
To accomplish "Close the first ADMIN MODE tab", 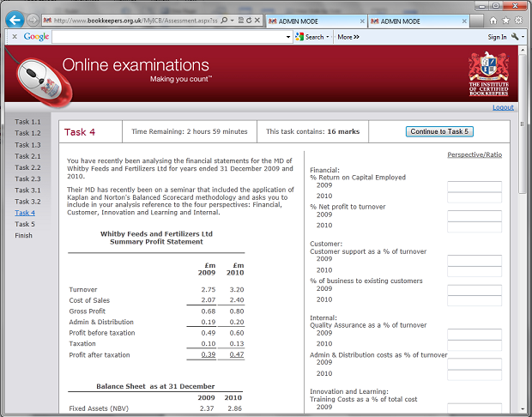I will pyautogui.click(x=362, y=21).
